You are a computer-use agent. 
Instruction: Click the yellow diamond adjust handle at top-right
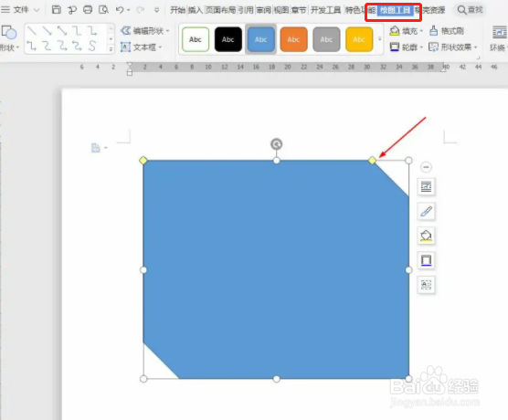pos(372,161)
